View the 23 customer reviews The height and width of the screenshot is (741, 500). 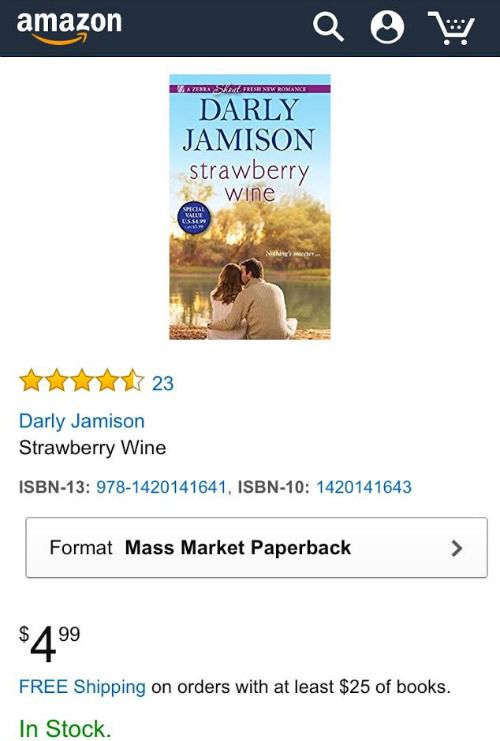tap(163, 383)
